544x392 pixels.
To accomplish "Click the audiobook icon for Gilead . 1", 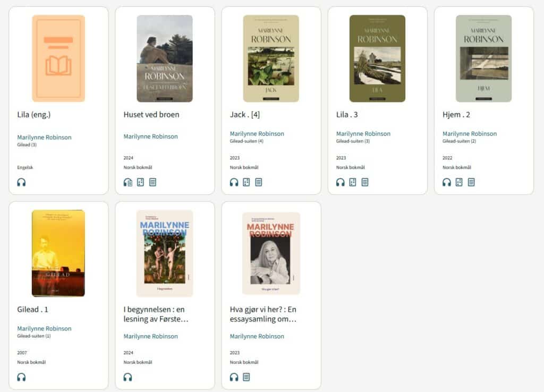I will 21,377.
